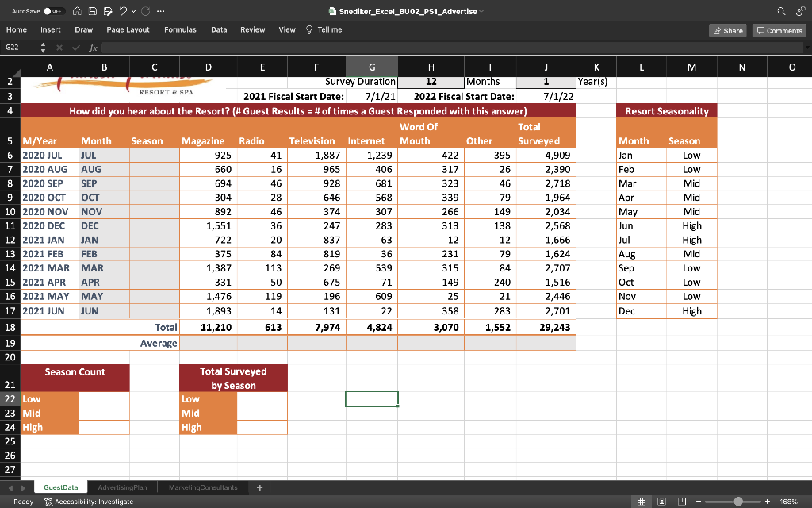Click the fx Insert Function icon
Image resolution: width=812 pixels, height=508 pixels.
pyautogui.click(x=94, y=47)
